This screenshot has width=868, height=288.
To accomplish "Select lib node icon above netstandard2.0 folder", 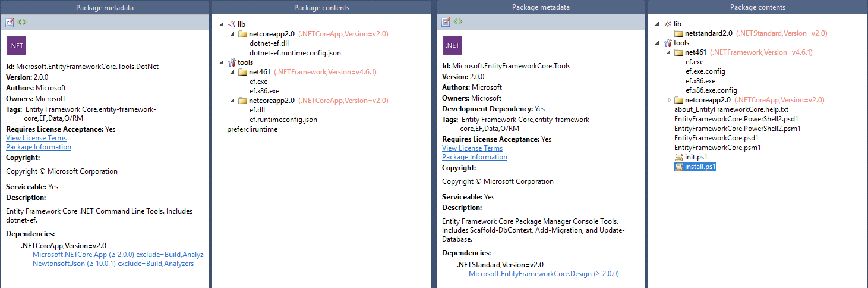I will click(x=668, y=24).
